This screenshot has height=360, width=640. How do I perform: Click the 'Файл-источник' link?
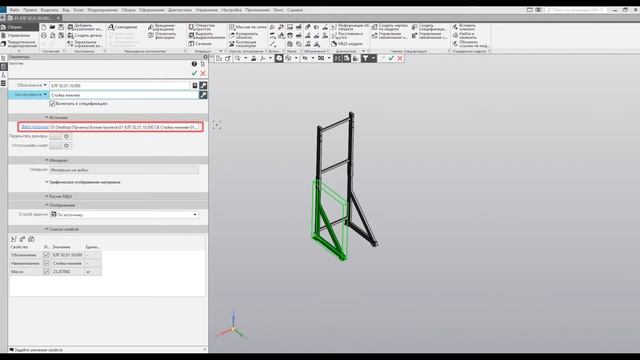click(x=35, y=127)
